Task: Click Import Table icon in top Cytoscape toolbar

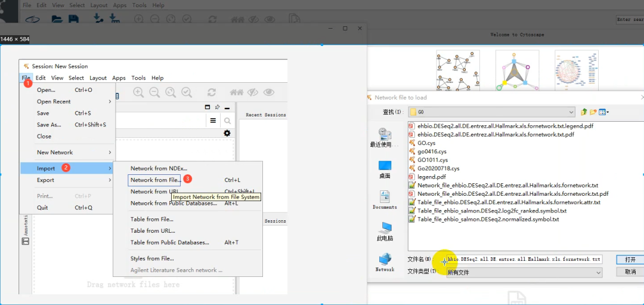Action: [x=114, y=19]
